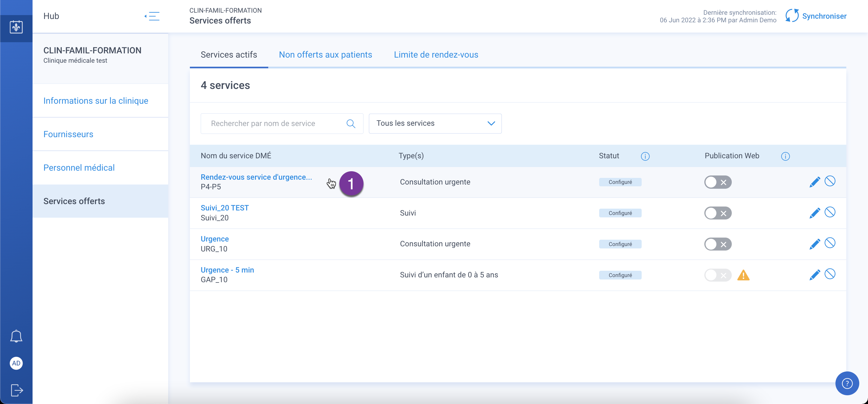
Task: Click the fleur-de-lis Hub logo icon
Action: coord(16,27)
